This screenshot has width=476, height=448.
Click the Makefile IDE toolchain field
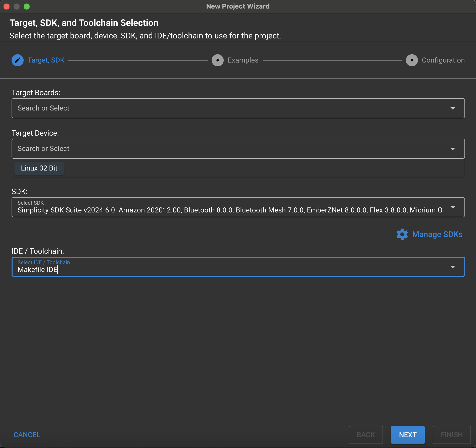pyautogui.click(x=226, y=269)
